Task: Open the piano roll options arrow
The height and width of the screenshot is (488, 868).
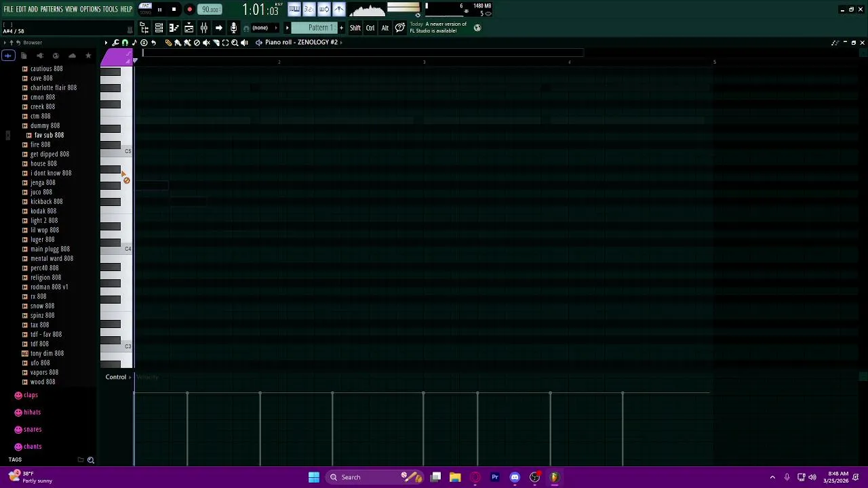Action: click(x=106, y=42)
